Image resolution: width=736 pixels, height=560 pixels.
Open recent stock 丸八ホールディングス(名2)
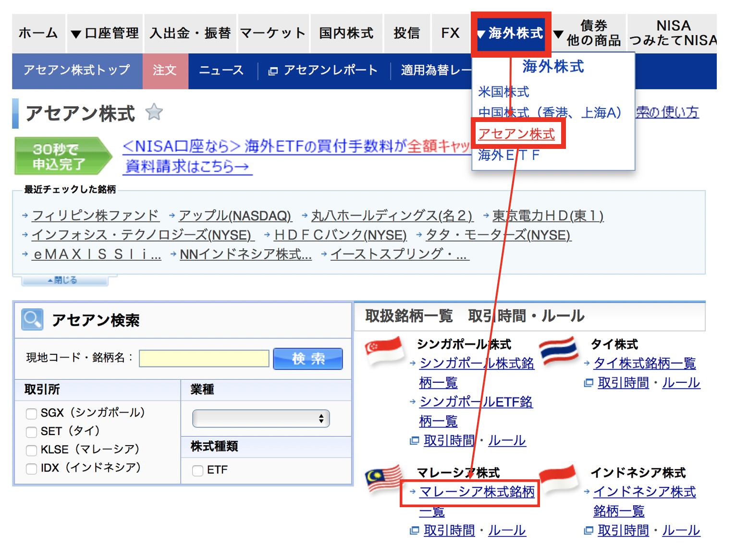click(x=392, y=216)
